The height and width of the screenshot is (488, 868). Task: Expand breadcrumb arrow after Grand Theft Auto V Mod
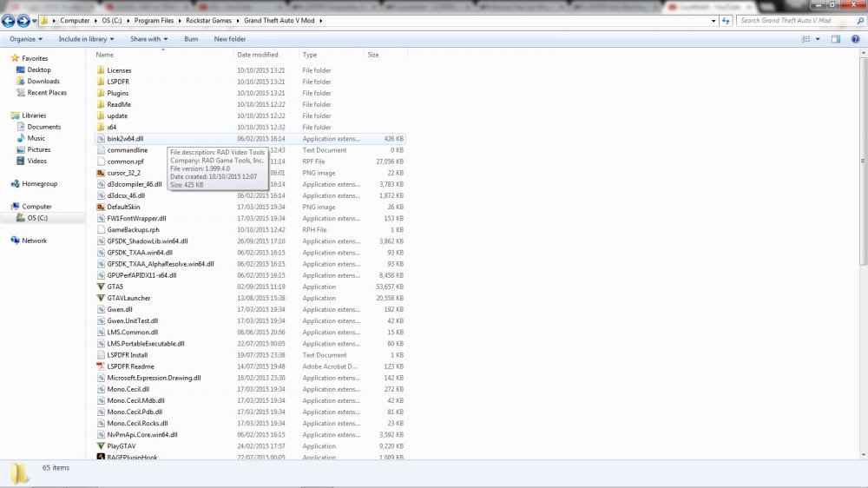tap(320, 21)
